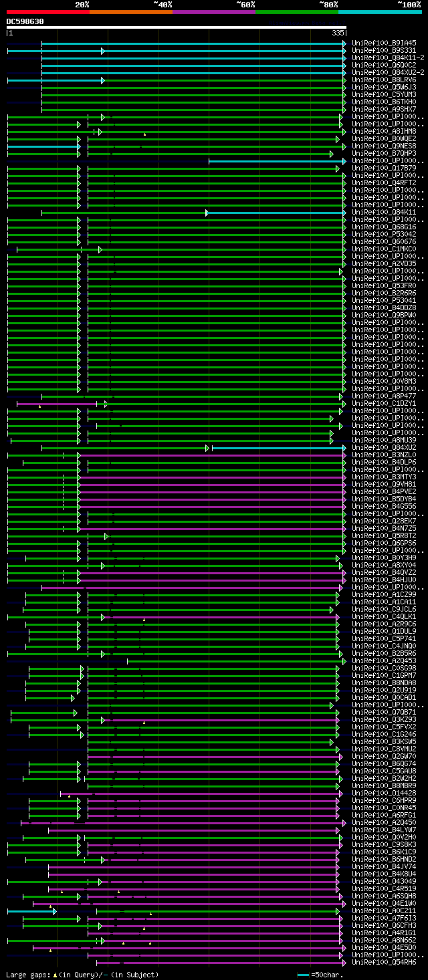Viewport: 428px width, 980px height.
Task: Select label UniRef100_Q7QB71
Action: (384, 712)
